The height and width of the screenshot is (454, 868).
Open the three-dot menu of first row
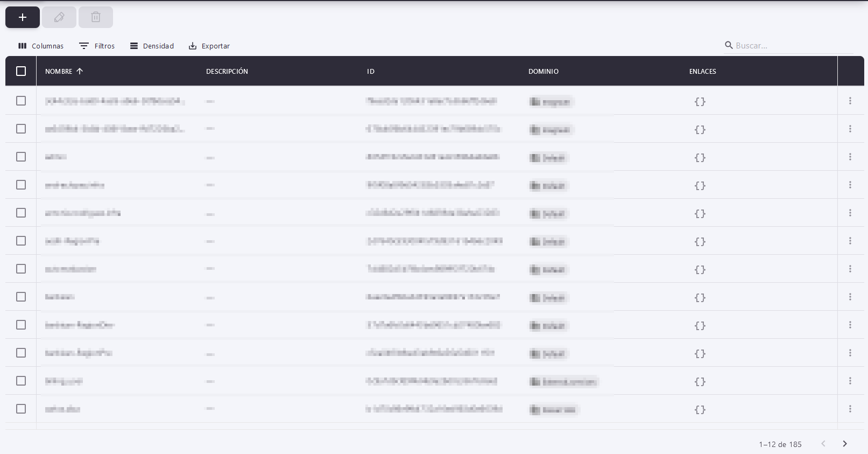pos(850,101)
